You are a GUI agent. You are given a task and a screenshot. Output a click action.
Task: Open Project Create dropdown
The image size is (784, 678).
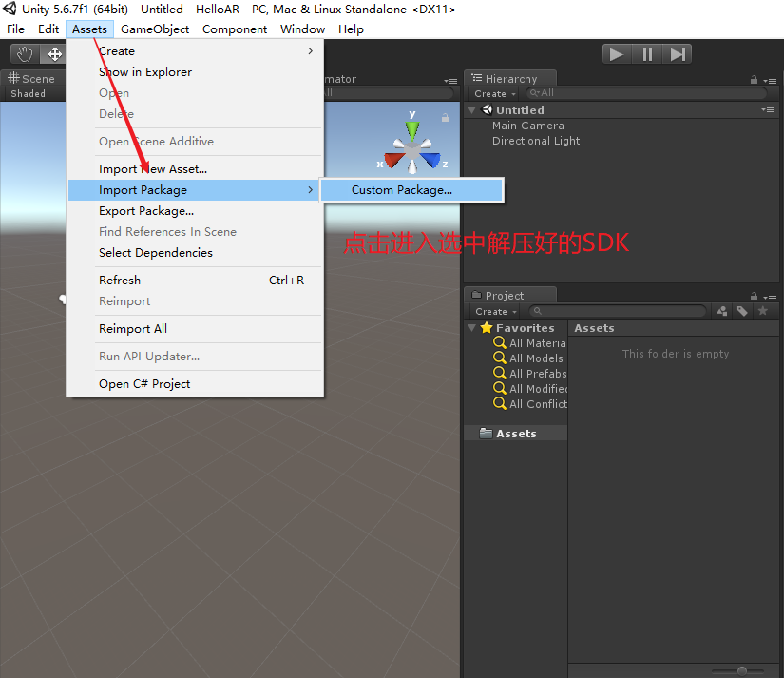(x=495, y=311)
